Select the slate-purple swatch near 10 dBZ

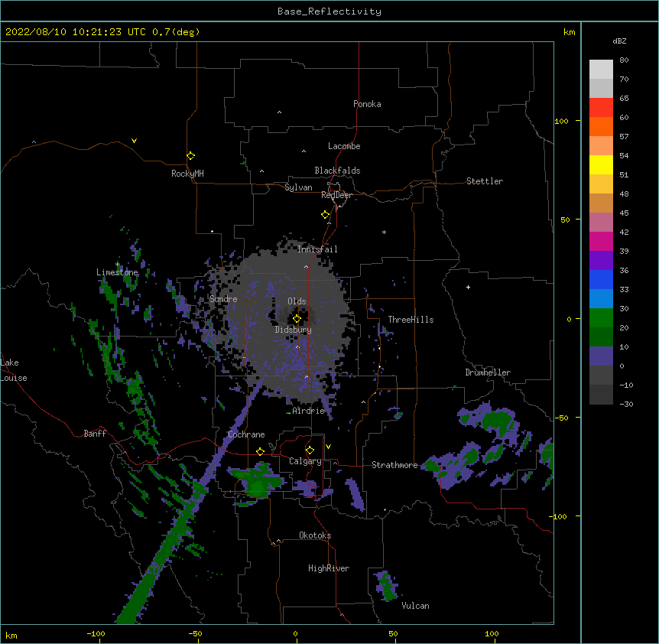point(601,356)
